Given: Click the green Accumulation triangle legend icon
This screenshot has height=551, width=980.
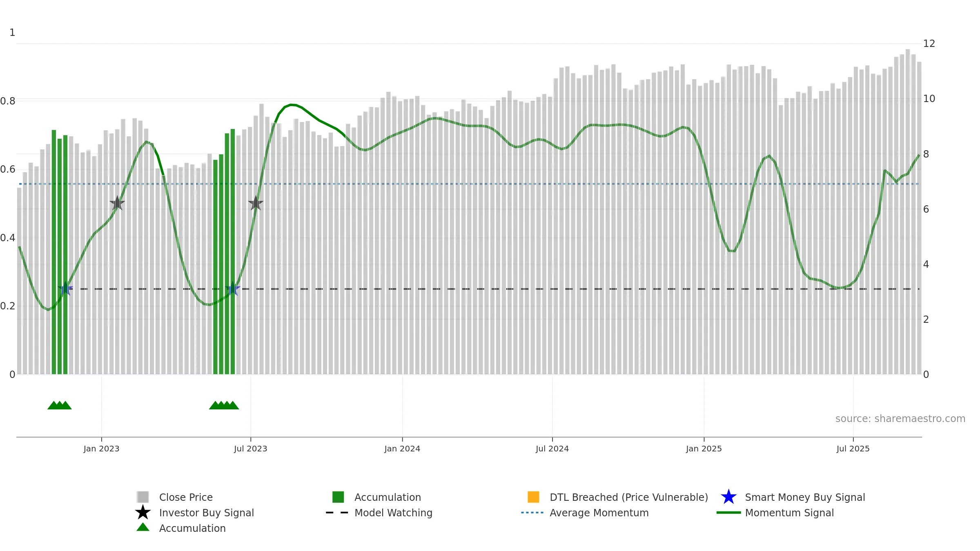Looking at the screenshot, I should pyautogui.click(x=143, y=527).
